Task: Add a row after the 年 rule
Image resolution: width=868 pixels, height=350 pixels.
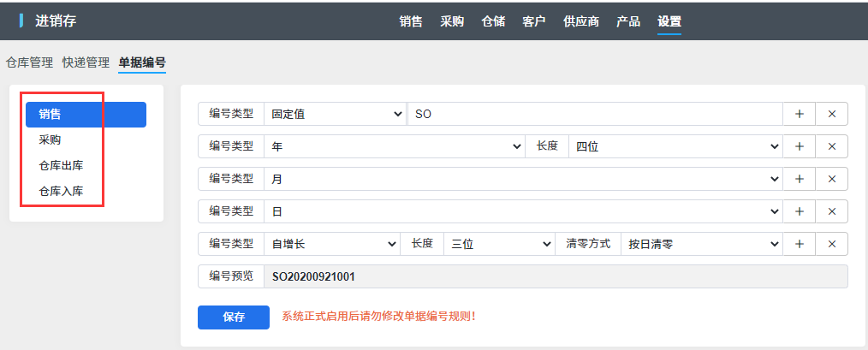Action: click(x=799, y=146)
